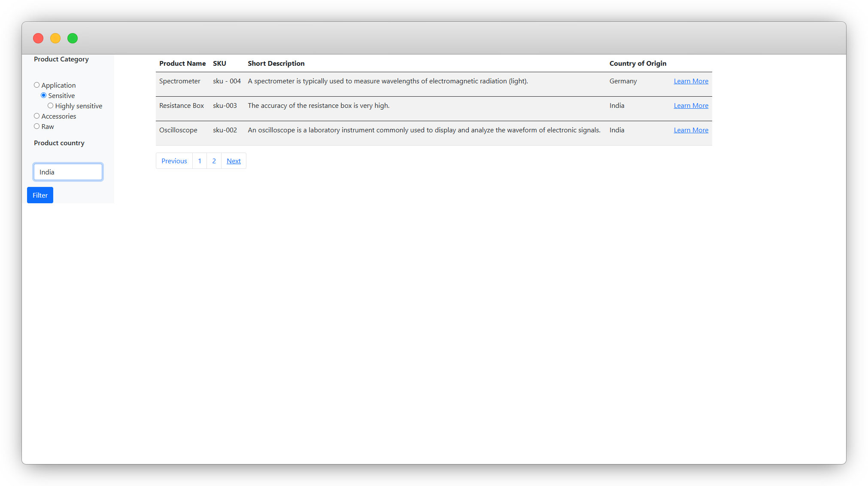Screen dimensions: 868x486
Task: Click the green maximize window button
Action: [x=73, y=38]
